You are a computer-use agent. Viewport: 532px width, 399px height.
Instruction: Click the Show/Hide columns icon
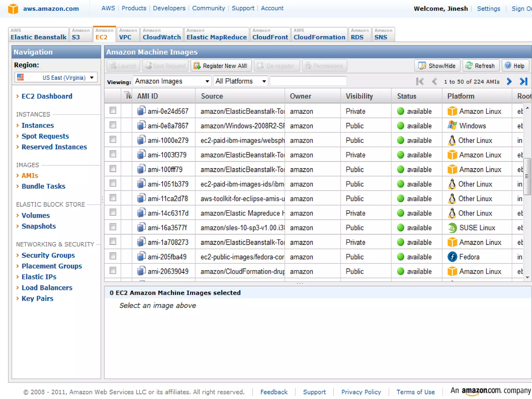tap(422, 66)
